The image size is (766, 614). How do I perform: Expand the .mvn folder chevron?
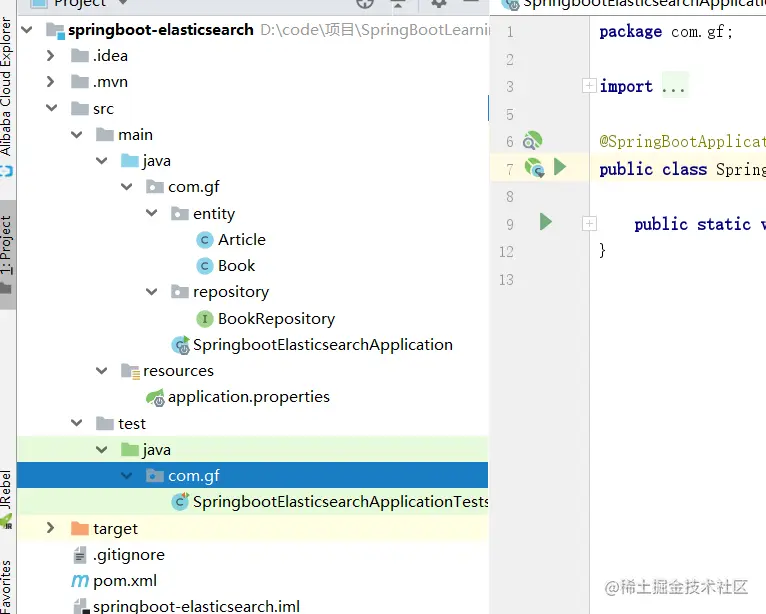(50, 82)
